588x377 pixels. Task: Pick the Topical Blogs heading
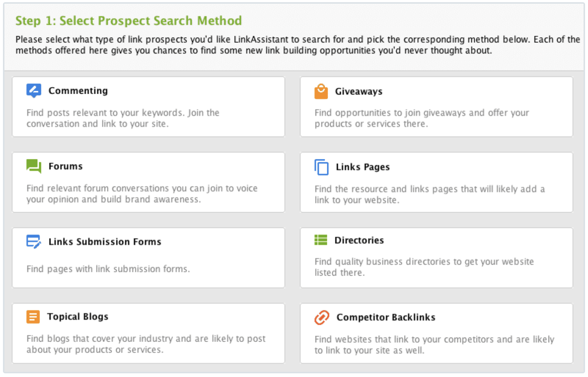pos(78,317)
